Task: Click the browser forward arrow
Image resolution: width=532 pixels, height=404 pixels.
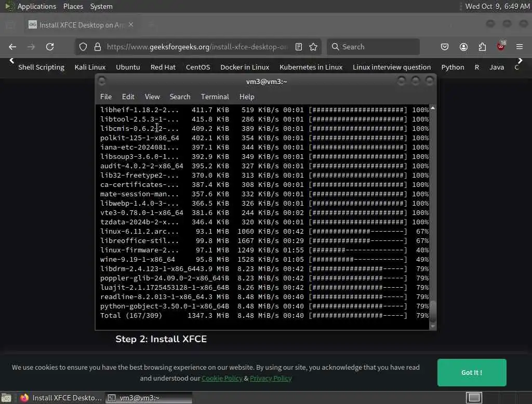Action: [31, 47]
